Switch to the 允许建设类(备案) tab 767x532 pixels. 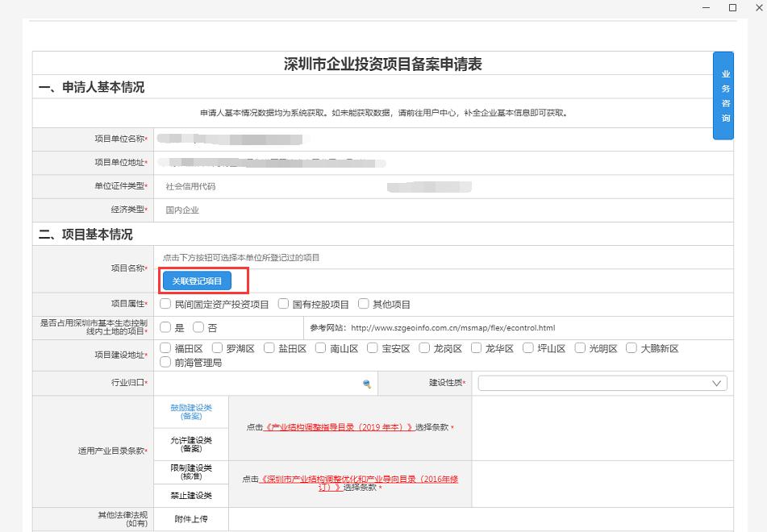pos(191,443)
